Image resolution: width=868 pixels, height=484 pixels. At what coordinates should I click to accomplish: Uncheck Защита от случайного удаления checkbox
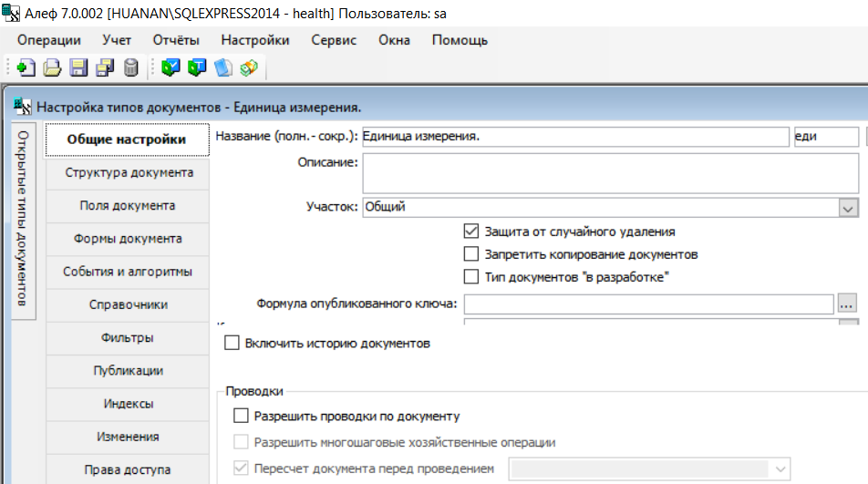(471, 232)
